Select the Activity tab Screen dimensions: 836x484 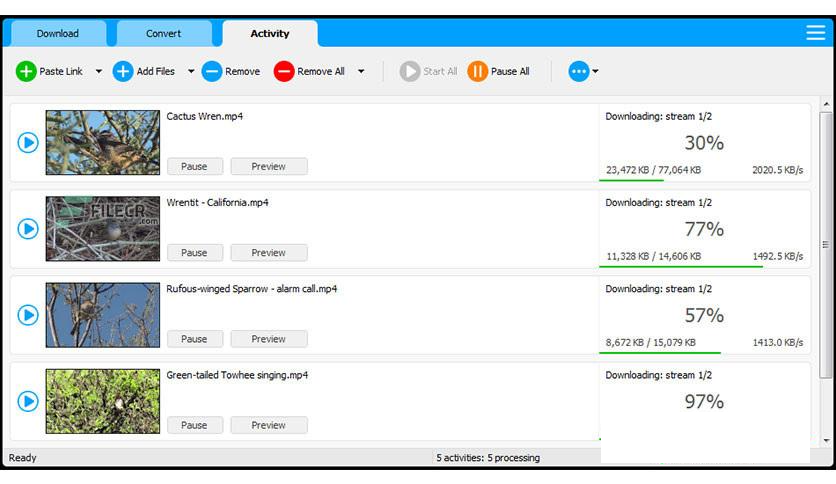tap(270, 34)
